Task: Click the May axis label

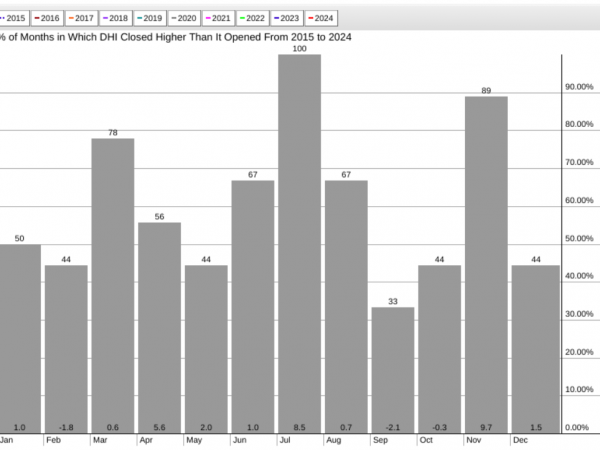Action: [x=194, y=440]
